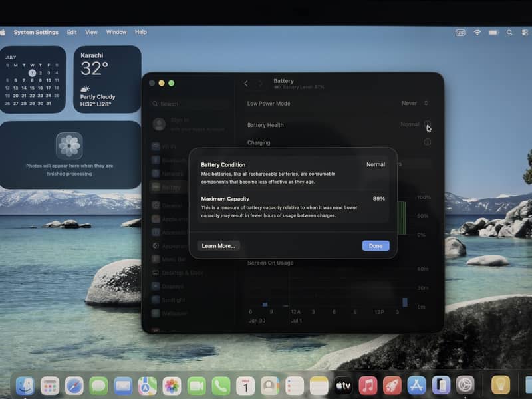This screenshot has width=532, height=399.
Task: Open the Help menu
Action: (x=141, y=32)
